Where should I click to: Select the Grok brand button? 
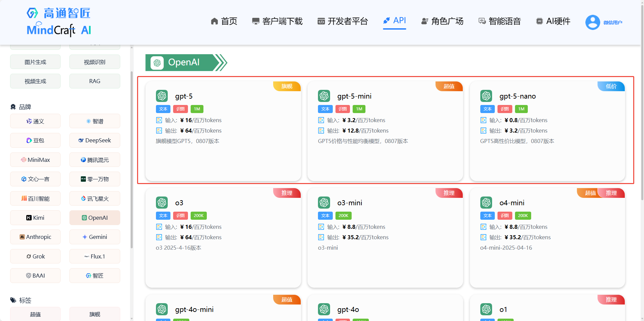pos(35,256)
